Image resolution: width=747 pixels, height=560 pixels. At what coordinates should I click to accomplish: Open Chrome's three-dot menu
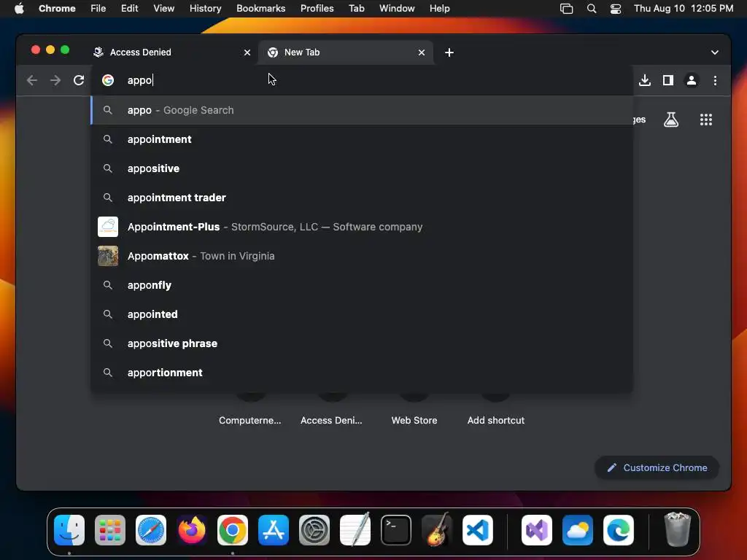715,80
